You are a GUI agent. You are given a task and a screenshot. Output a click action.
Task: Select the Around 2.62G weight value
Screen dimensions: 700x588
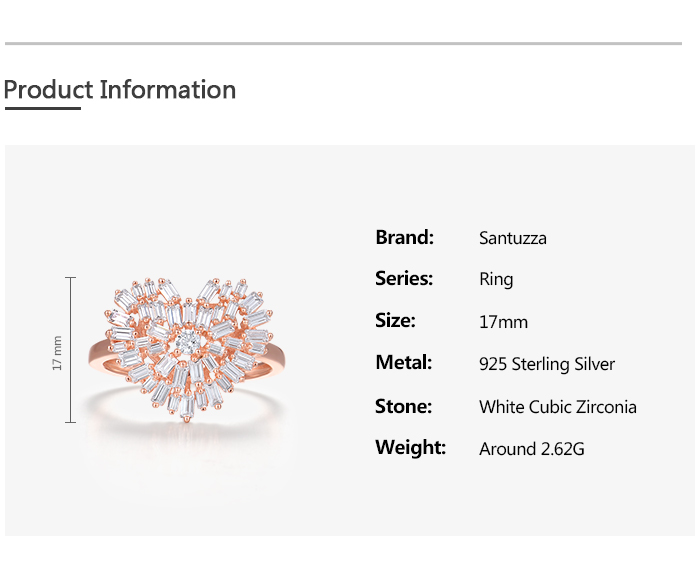pyautogui.click(x=532, y=449)
